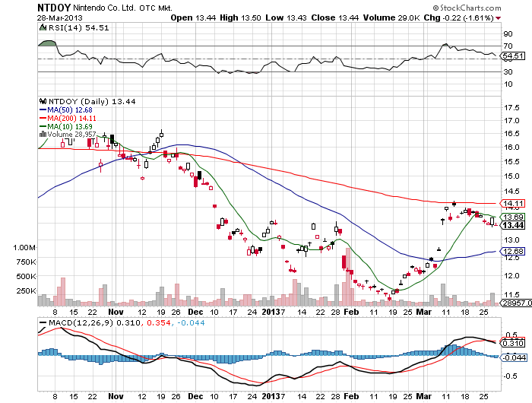Click the RSI(14) 54.51 panel label
Screen dimensions: 532x403
79,27
